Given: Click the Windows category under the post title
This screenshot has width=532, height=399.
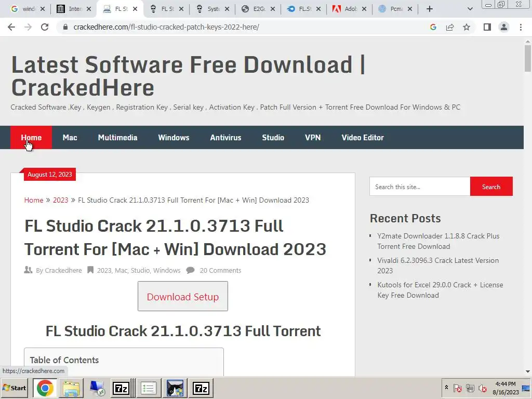Looking at the screenshot, I should pyautogui.click(x=167, y=270).
